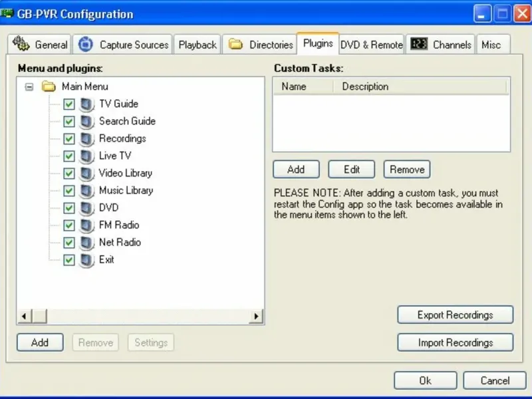Click the Channels tab number icon
This screenshot has height=399, width=532.
click(419, 44)
